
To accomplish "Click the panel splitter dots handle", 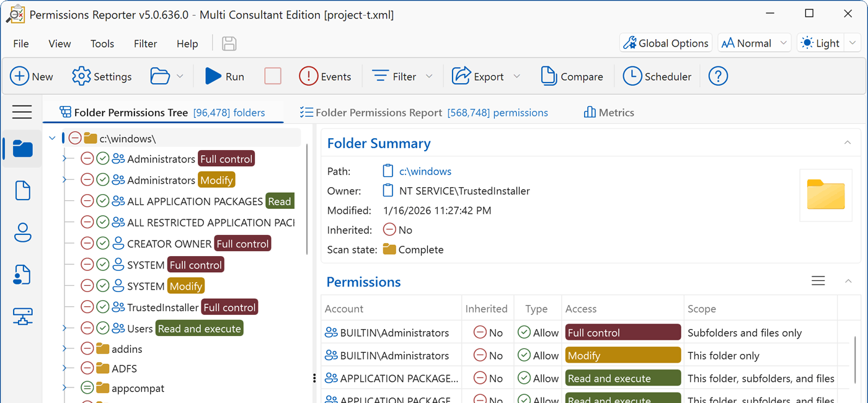I will tap(314, 378).
